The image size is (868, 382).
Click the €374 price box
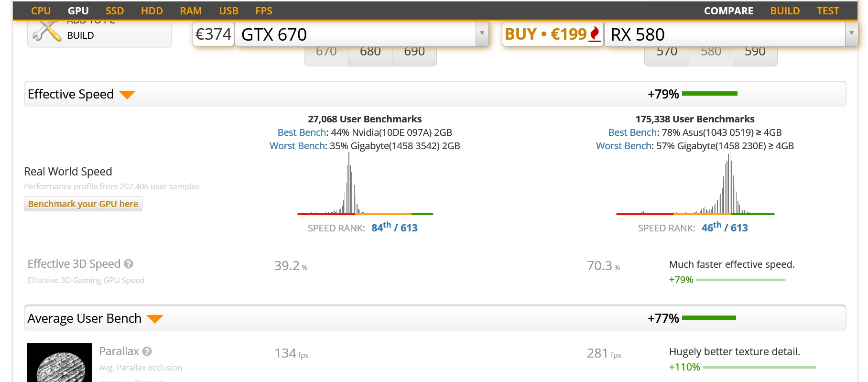point(213,34)
